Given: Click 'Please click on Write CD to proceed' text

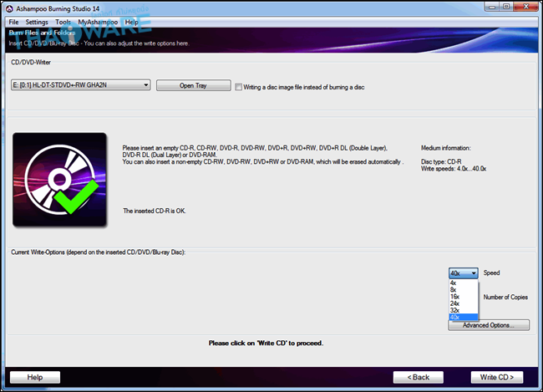Looking at the screenshot, I should [266, 344].
